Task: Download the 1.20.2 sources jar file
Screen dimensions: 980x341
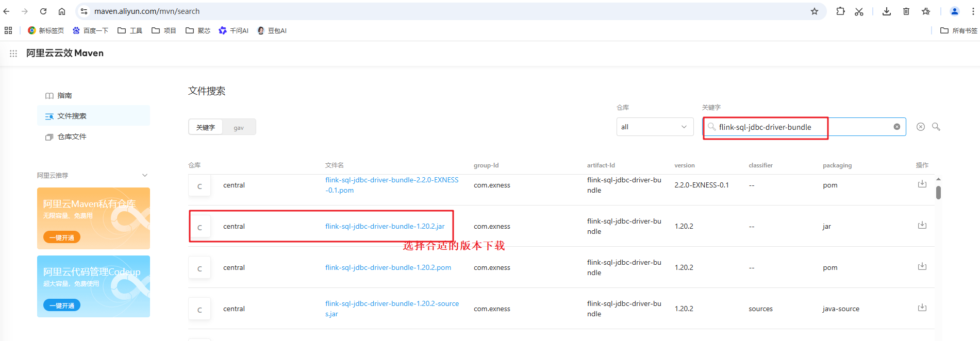Action: tap(922, 308)
